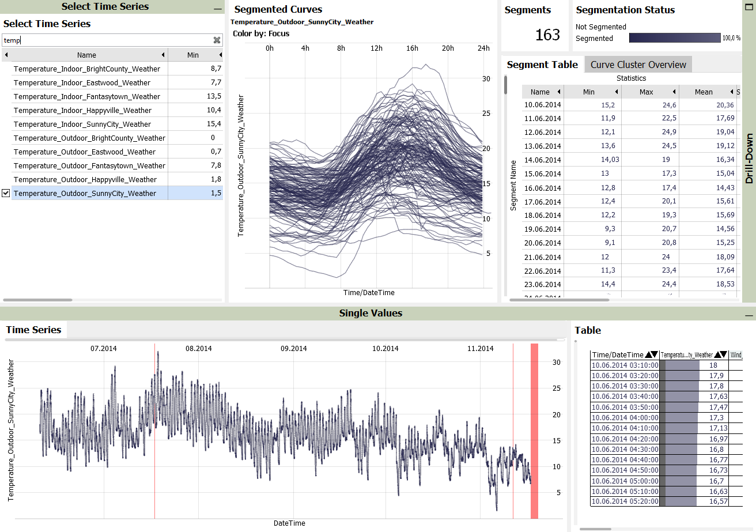756x532 pixels.
Task: Sort Table by Time/DateTime arrows
Action: [x=651, y=355]
